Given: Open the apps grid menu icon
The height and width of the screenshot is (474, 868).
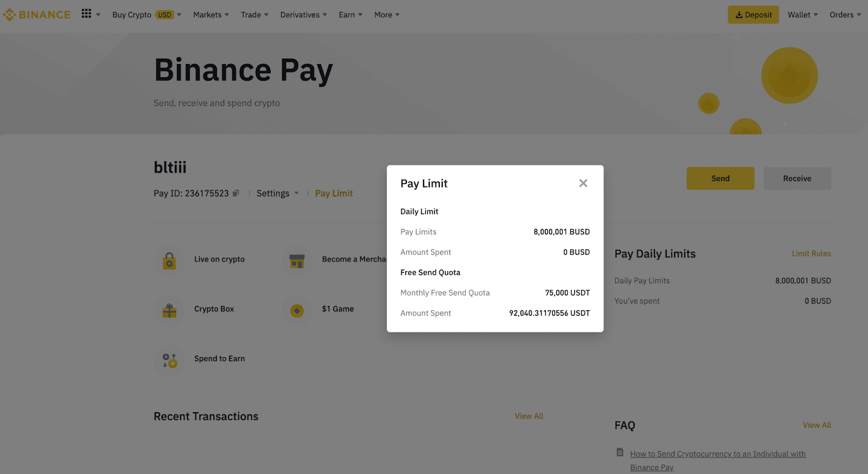Looking at the screenshot, I should tap(86, 14).
